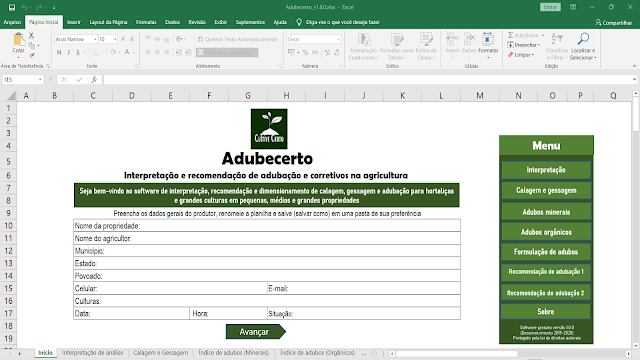Switch to Índice de adubos (Orgânicos) sheet
This screenshot has width=640, height=360.
(317, 353)
